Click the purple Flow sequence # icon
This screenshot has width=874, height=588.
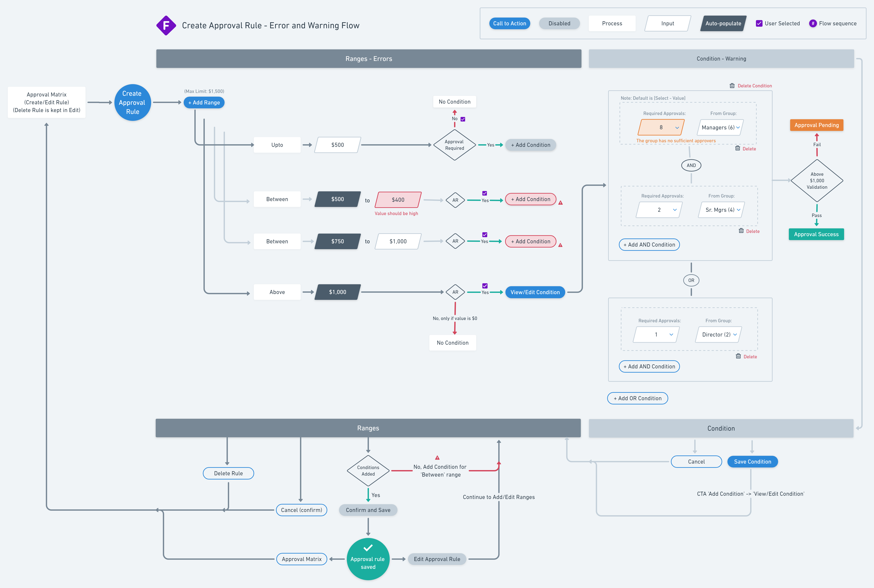[813, 23]
